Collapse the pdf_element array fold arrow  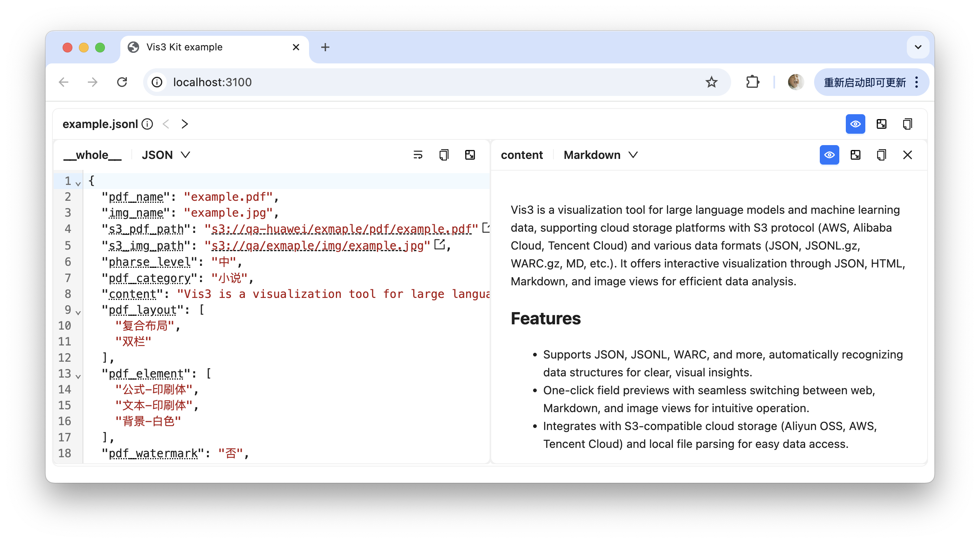pos(78,376)
